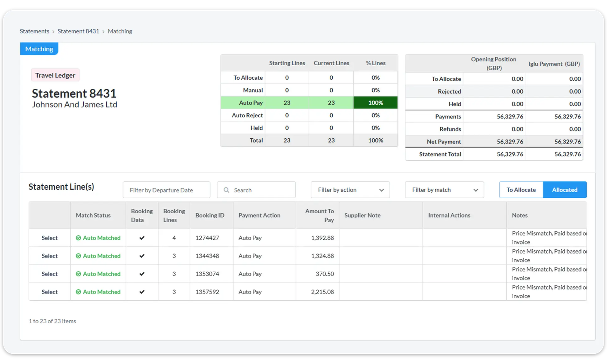The image size is (607, 364).
Task: Select the row for booking 1274427
Action: [49, 238]
